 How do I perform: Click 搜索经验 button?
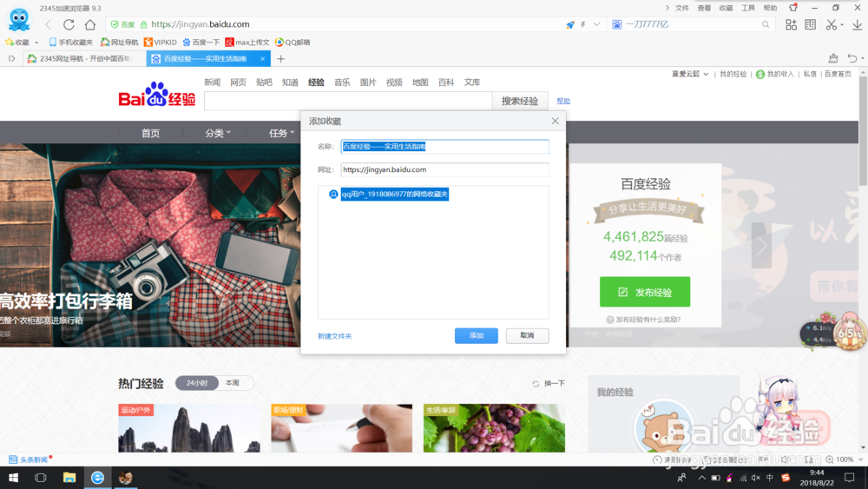pos(520,101)
